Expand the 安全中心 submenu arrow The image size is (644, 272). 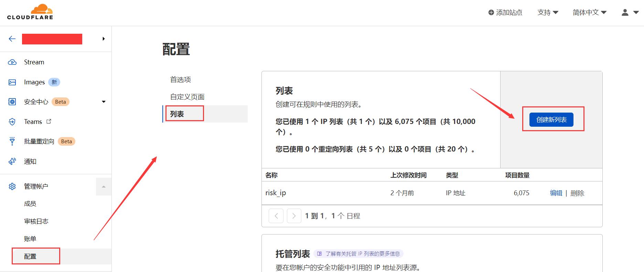[x=104, y=102]
